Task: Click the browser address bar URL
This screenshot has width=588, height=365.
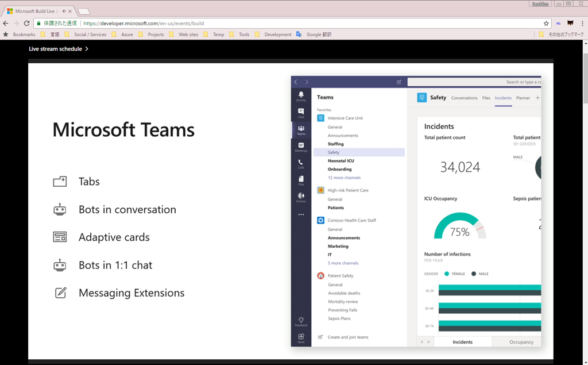Action: point(230,24)
